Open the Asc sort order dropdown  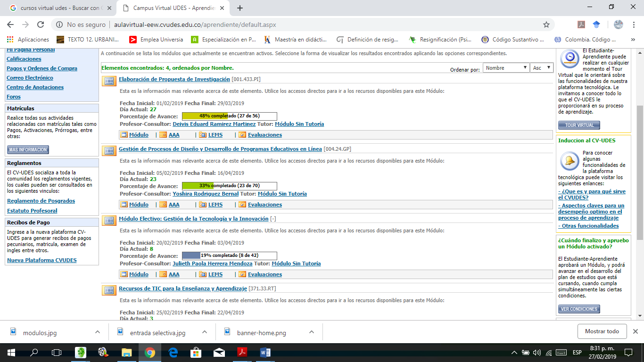coord(541,68)
